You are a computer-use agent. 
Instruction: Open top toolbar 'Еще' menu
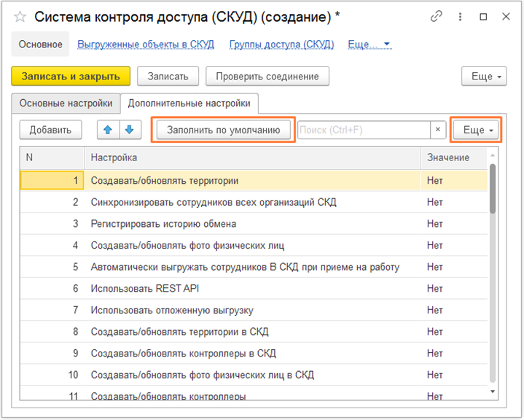click(485, 76)
